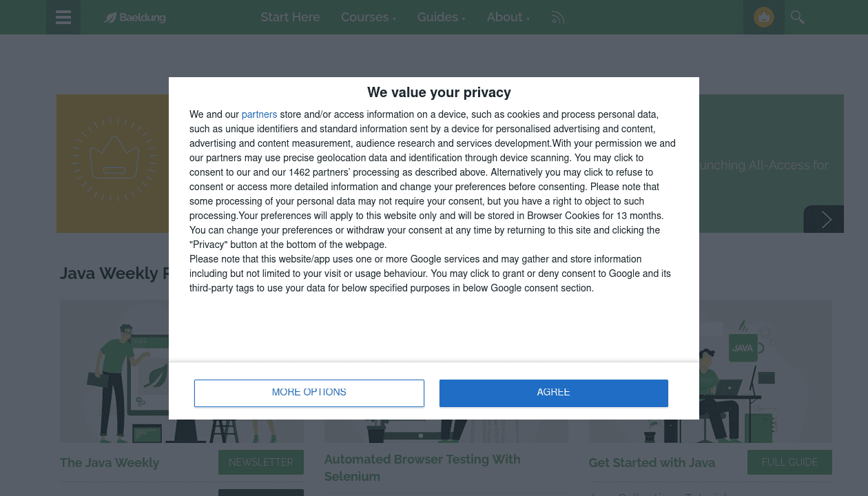This screenshot has height=496, width=868.
Task: Open Get Started with Java link
Action: coord(652,463)
